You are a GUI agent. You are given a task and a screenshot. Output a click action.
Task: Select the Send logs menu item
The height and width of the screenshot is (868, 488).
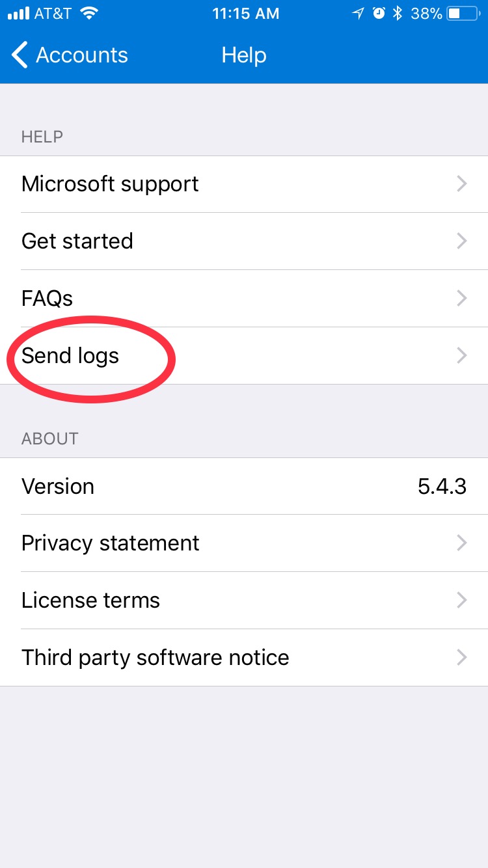click(244, 356)
